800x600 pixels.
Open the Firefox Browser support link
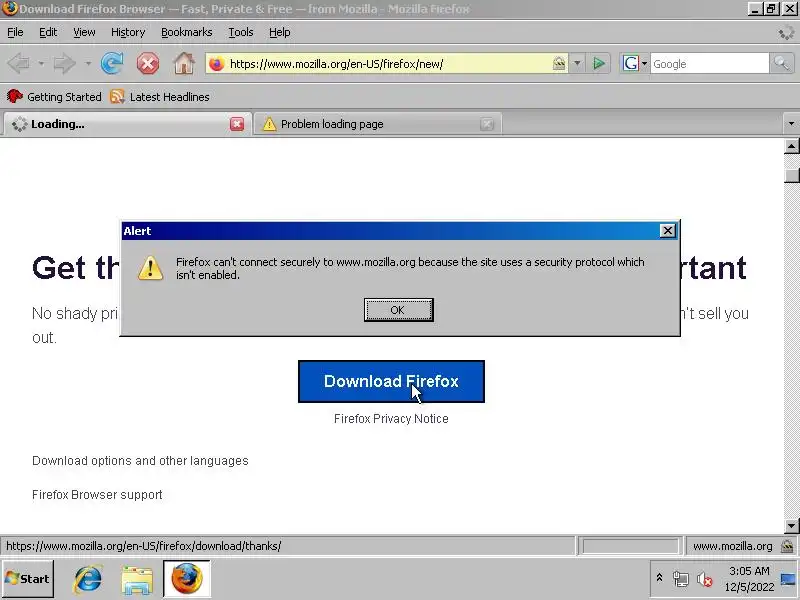coord(97,495)
